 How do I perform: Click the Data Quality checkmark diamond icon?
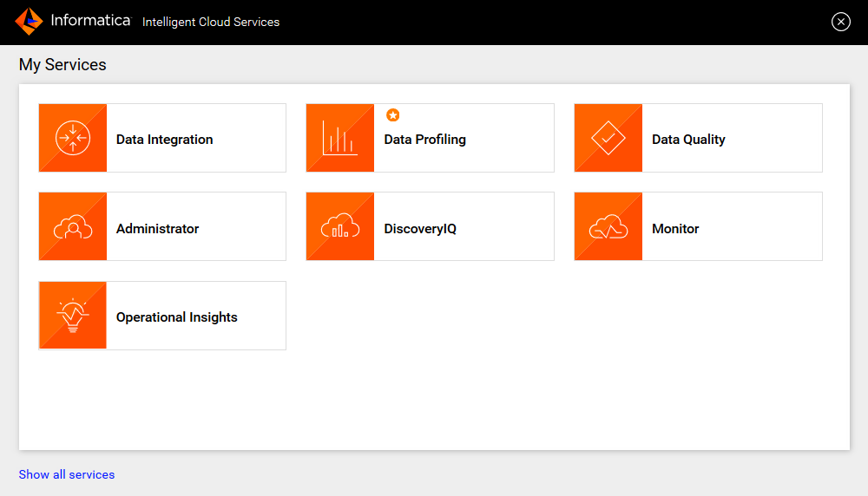coord(608,139)
